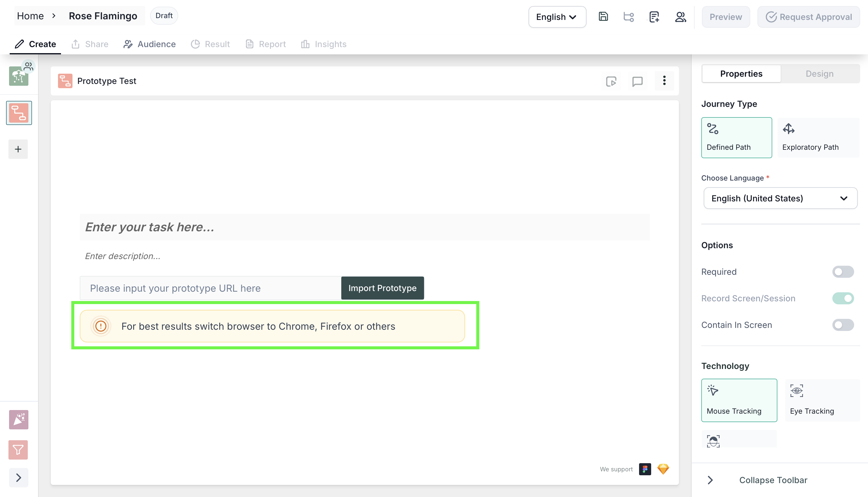Open the English language dropdown in header
Screen dimensions: 868x497
[557, 17]
